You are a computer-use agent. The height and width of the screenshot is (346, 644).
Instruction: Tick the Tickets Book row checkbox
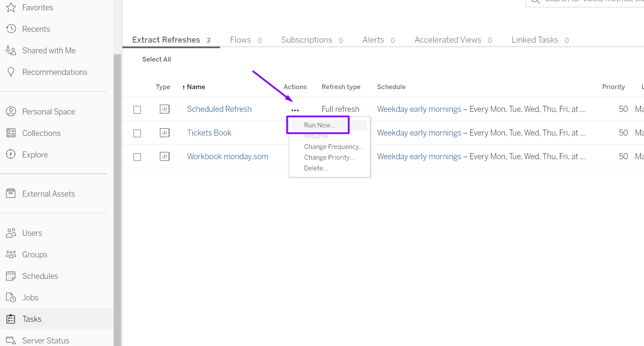pyautogui.click(x=137, y=133)
